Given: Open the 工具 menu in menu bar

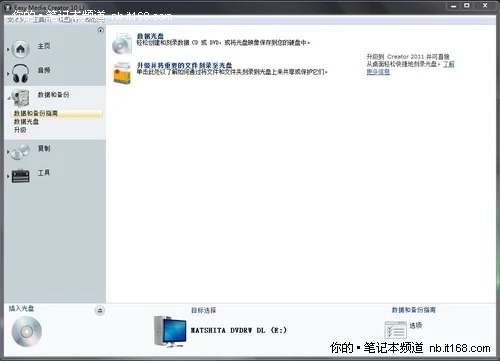Looking at the screenshot, I should point(42,20).
